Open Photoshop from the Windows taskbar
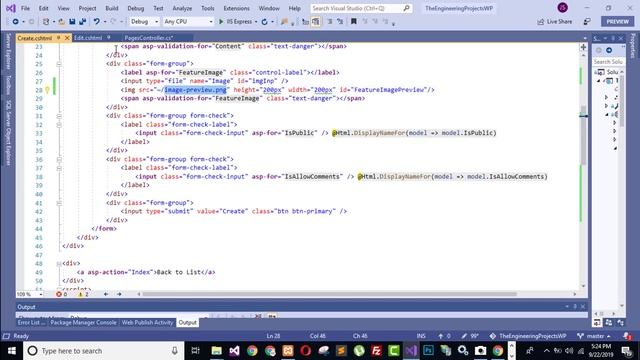 428,351
